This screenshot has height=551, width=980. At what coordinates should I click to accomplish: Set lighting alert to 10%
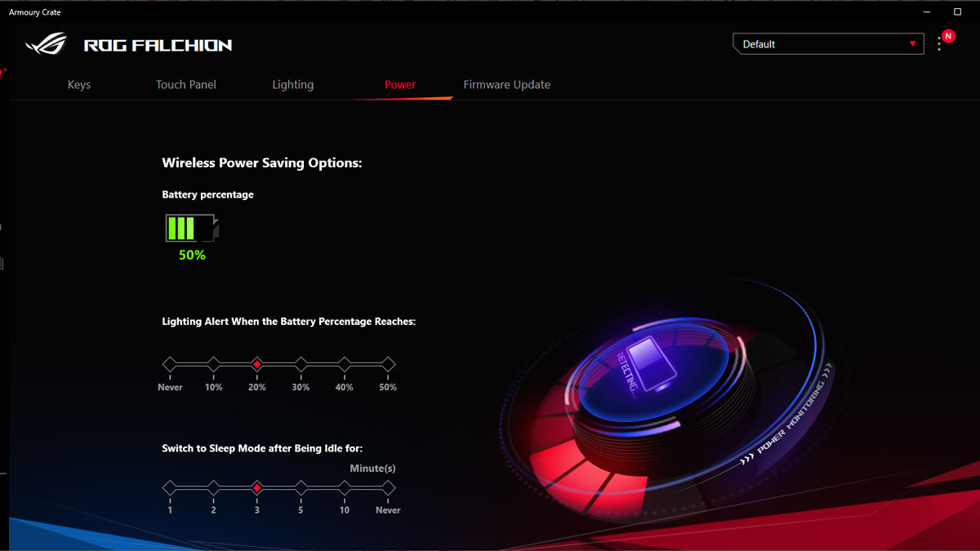pos(213,364)
